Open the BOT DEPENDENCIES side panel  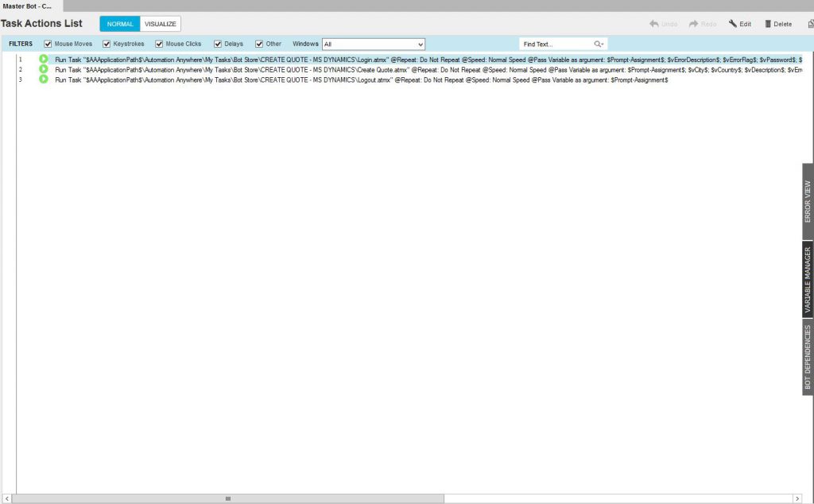(808, 357)
